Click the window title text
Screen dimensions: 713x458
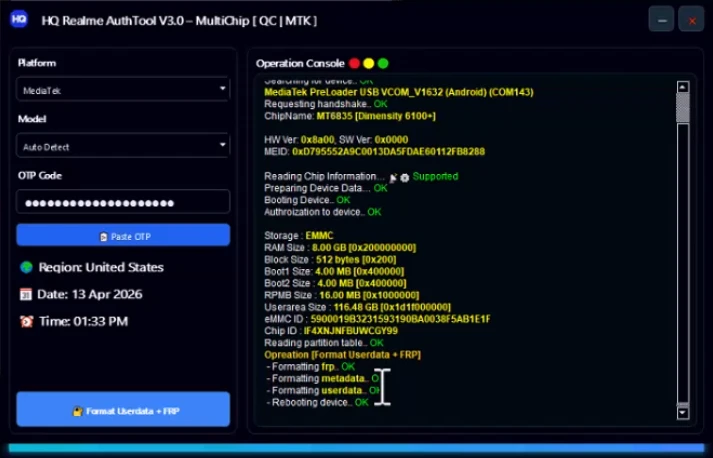179,21
